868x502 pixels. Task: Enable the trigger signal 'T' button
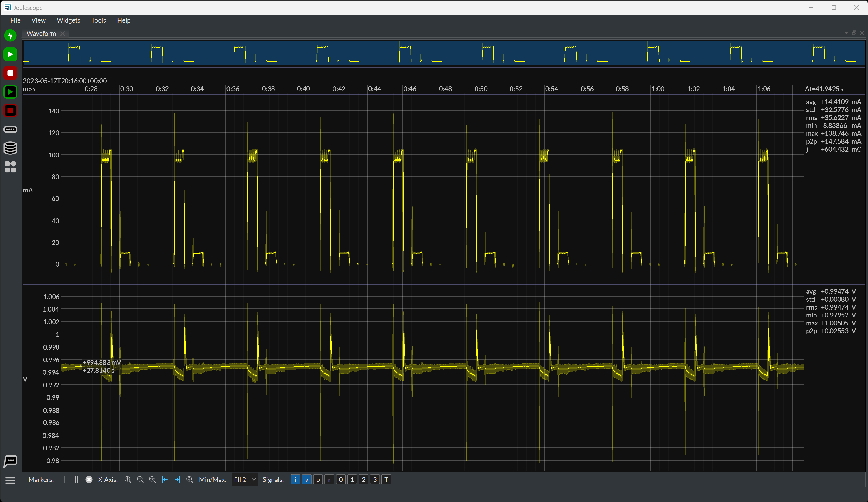click(387, 480)
